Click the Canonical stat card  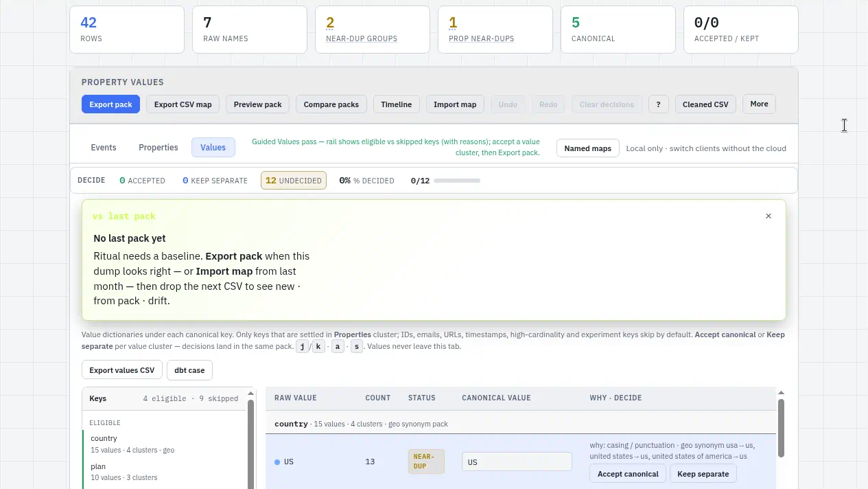coord(618,30)
